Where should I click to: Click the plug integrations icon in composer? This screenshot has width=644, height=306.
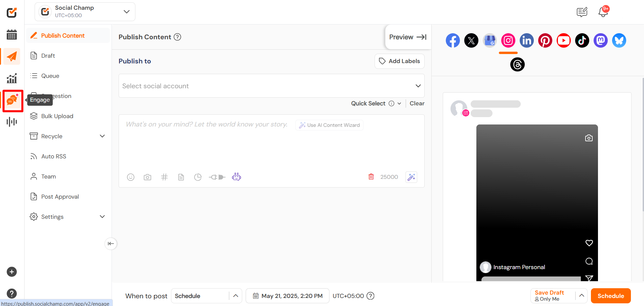pyautogui.click(x=217, y=177)
